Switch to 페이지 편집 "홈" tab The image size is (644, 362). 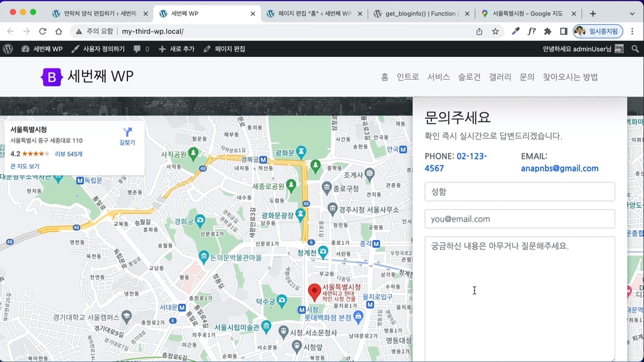pyautogui.click(x=315, y=13)
